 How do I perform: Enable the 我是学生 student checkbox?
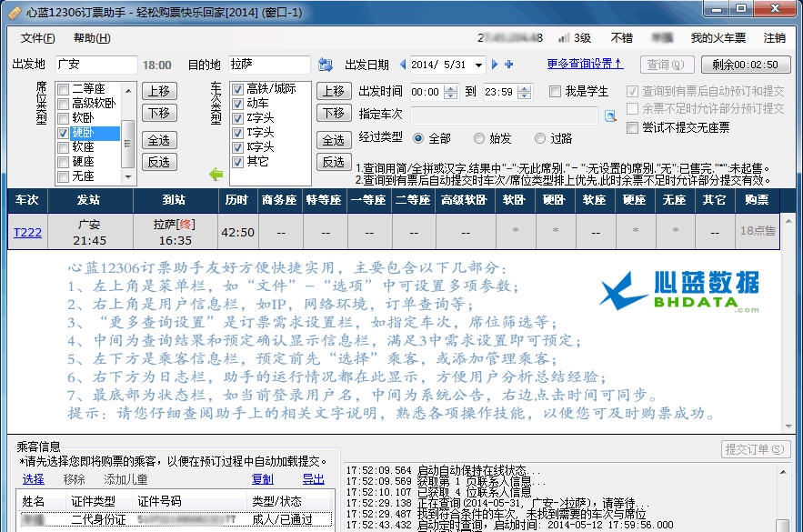[x=557, y=91]
